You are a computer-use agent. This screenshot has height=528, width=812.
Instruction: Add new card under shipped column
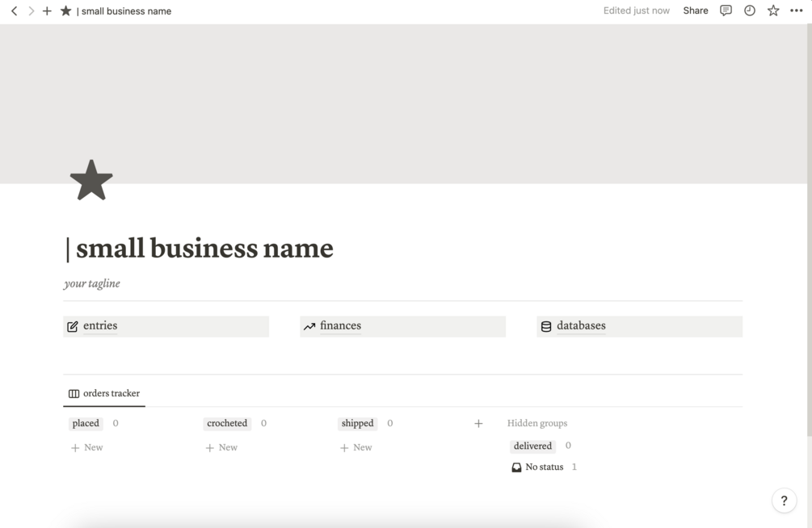[356, 447]
